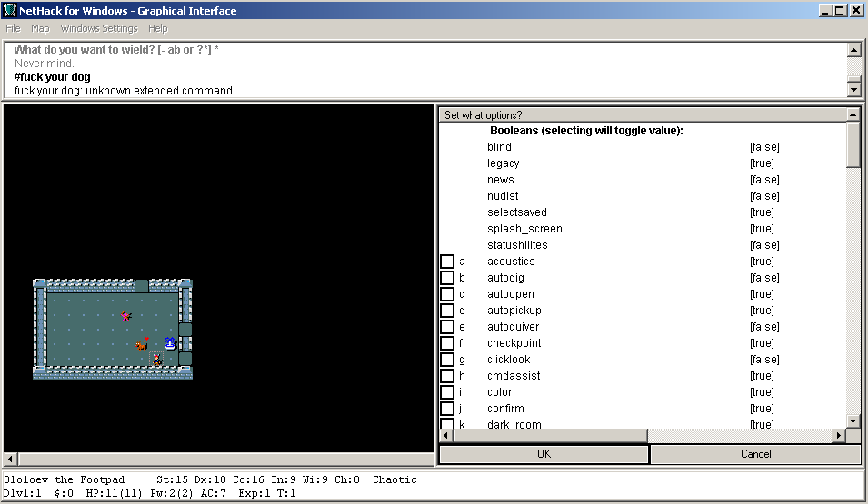Toggle the acoustics option checkbox
868x504 pixels.
tap(447, 262)
